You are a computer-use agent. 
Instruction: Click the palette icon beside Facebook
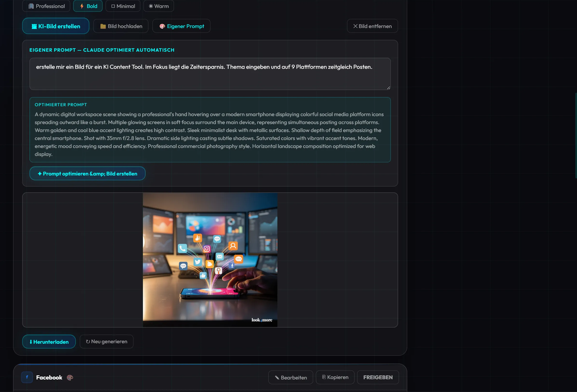(70, 378)
